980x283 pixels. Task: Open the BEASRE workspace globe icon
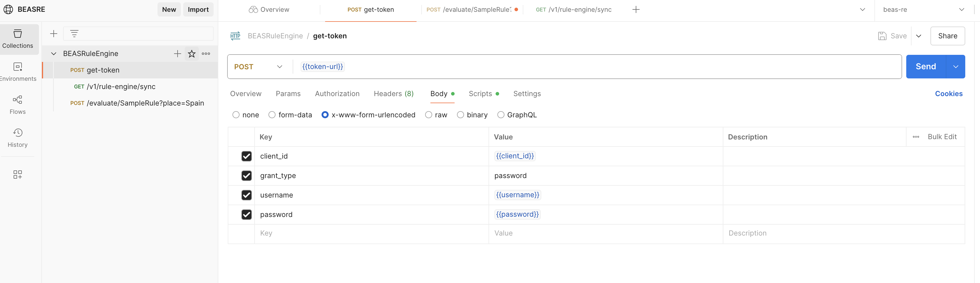[x=8, y=9]
